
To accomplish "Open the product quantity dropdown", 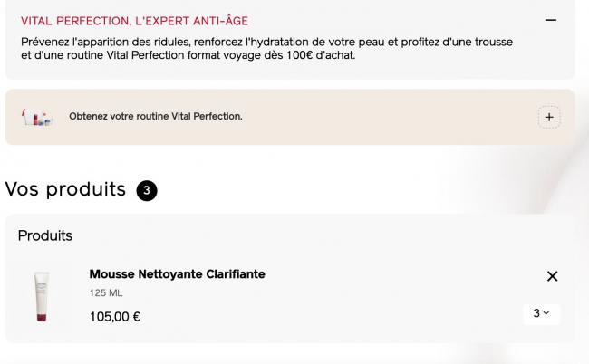I will [x=541, y=313].
